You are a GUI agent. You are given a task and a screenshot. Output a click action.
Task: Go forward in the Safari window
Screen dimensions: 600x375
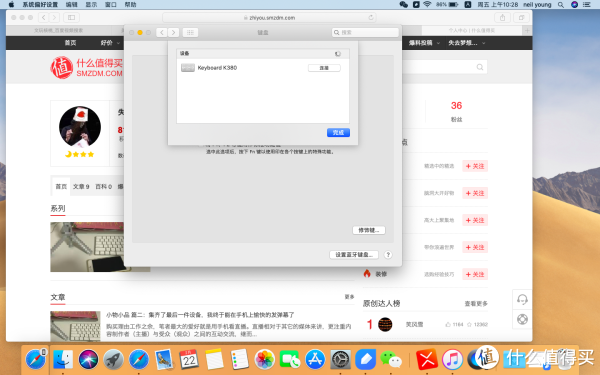[x=54, y=18]
